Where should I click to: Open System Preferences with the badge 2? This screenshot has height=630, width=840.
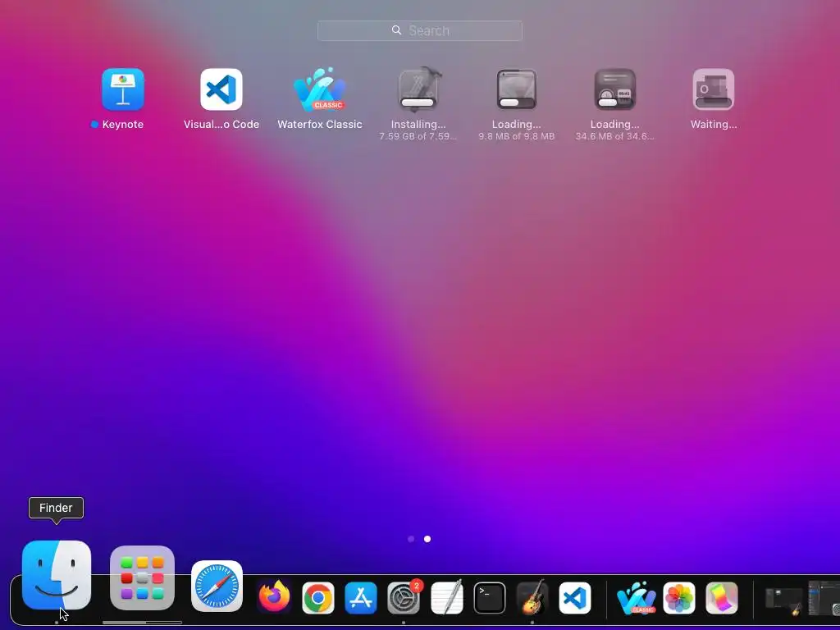coord(404,598)
